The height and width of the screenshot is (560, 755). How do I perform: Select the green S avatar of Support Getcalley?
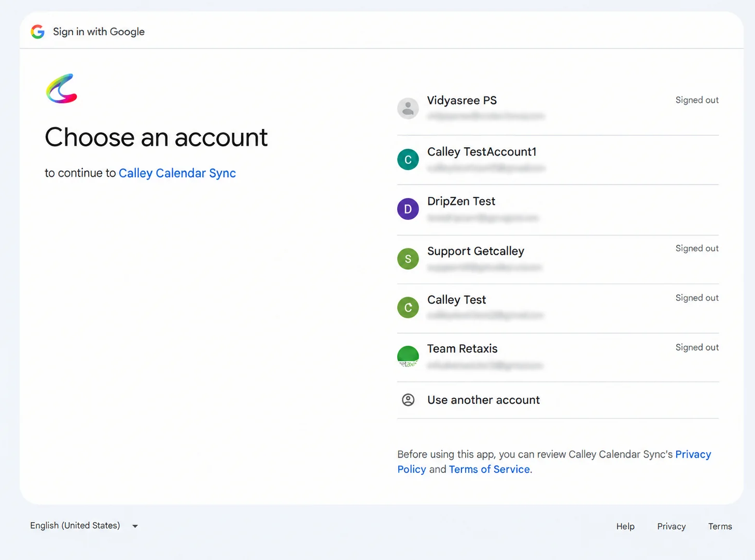point(408,259)
